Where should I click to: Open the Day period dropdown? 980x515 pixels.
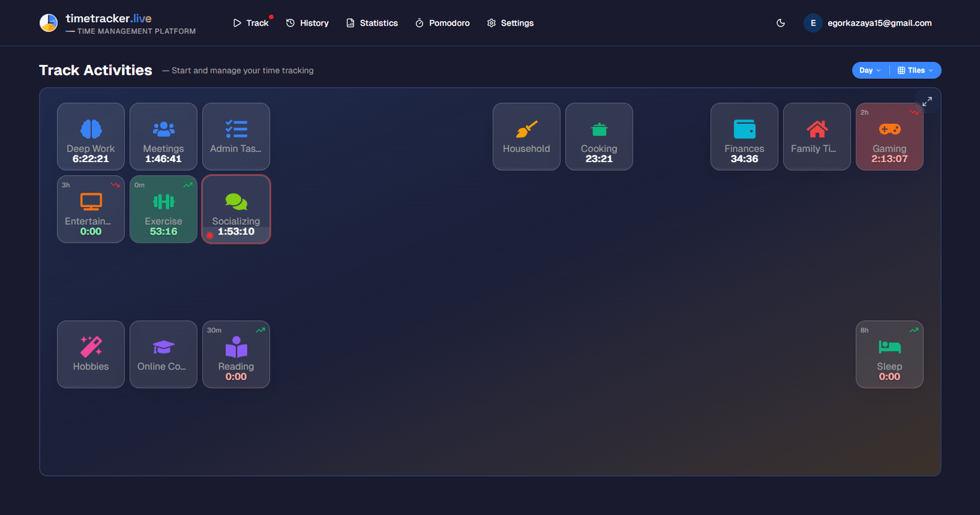pyautogui.click(x=870, y=70)
